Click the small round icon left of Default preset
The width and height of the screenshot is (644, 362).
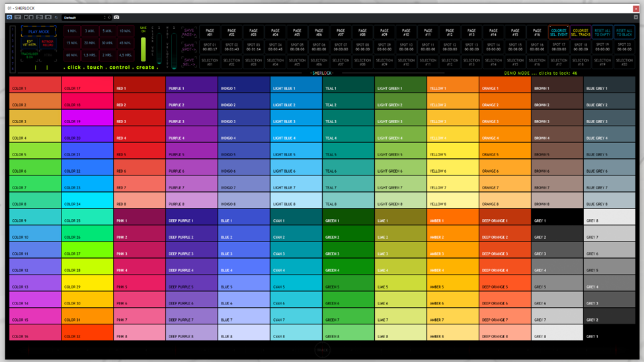pos(56,17)
